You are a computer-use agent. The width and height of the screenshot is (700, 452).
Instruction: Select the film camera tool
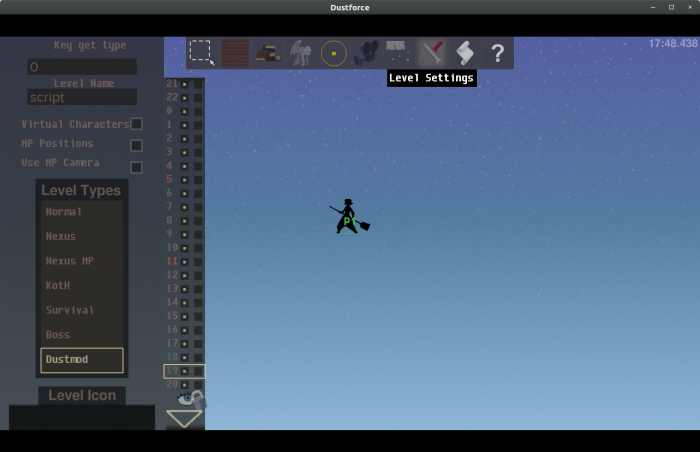366,53
